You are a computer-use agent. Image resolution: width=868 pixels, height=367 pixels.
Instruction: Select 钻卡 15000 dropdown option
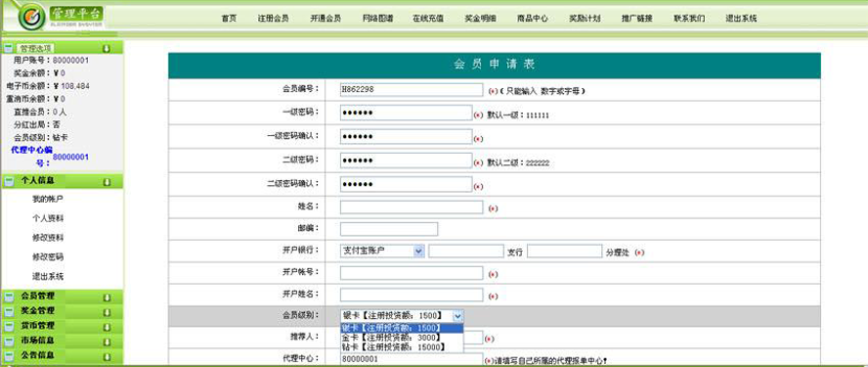click(402, 346)
